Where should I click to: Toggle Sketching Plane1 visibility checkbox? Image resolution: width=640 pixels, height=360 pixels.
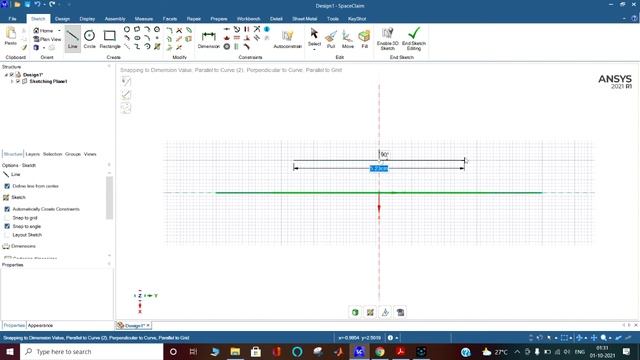pos(18,81)
